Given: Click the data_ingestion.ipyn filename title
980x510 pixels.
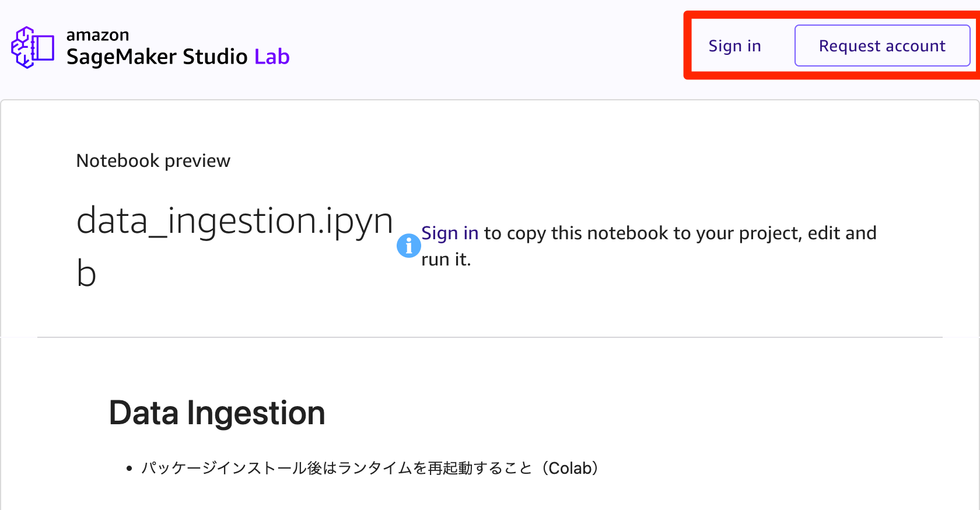Looking at the screenshot, I should [x=235, y=221].
